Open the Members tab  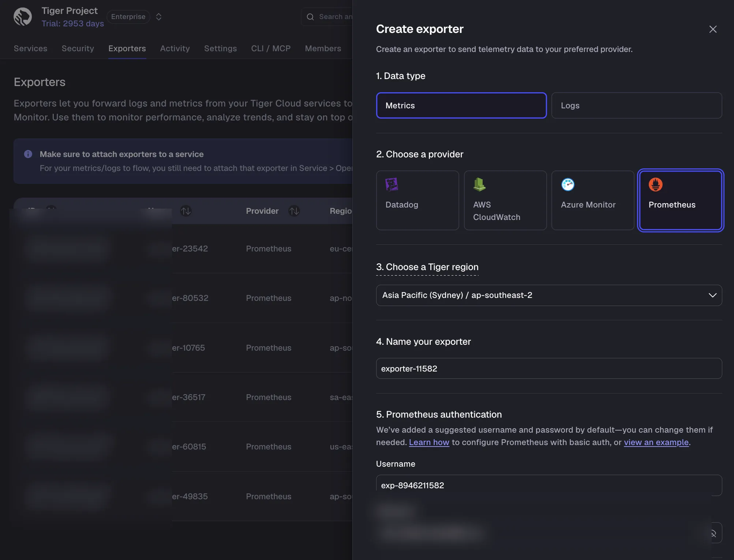pyautogui.click(x=323, y=48)
